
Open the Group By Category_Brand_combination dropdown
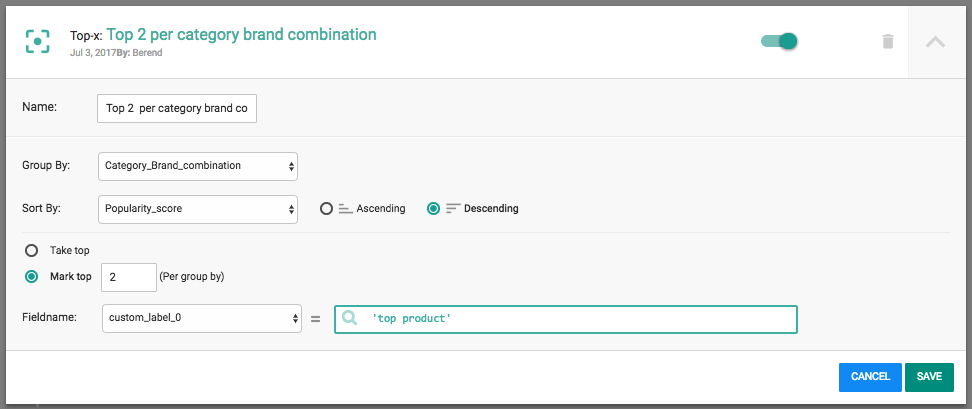199,165
